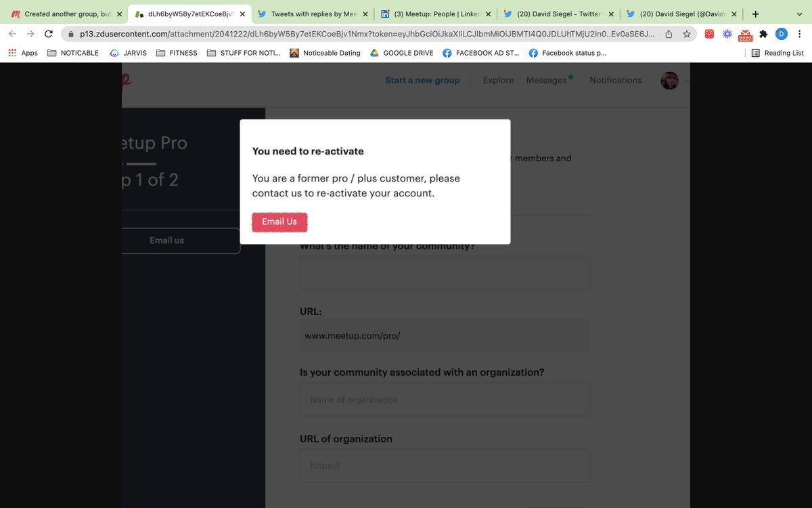This screenshot has height=508, width=812.
Task: Switch to the Tweets with replies tab
Action: pyautogui.click(x=311, y=14)
